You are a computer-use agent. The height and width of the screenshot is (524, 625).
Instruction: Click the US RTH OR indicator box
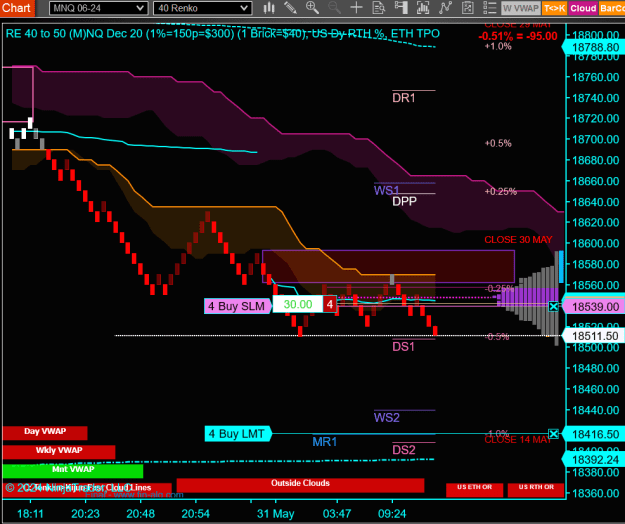536,490
